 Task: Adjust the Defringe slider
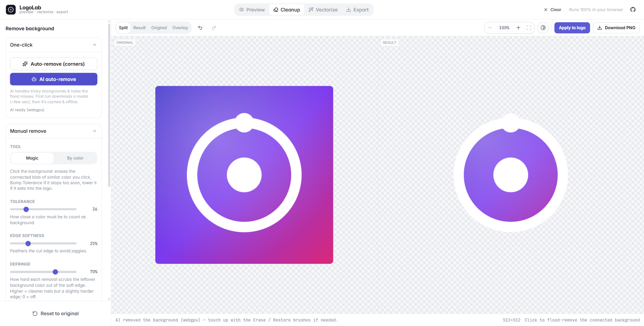coord(43,272)
